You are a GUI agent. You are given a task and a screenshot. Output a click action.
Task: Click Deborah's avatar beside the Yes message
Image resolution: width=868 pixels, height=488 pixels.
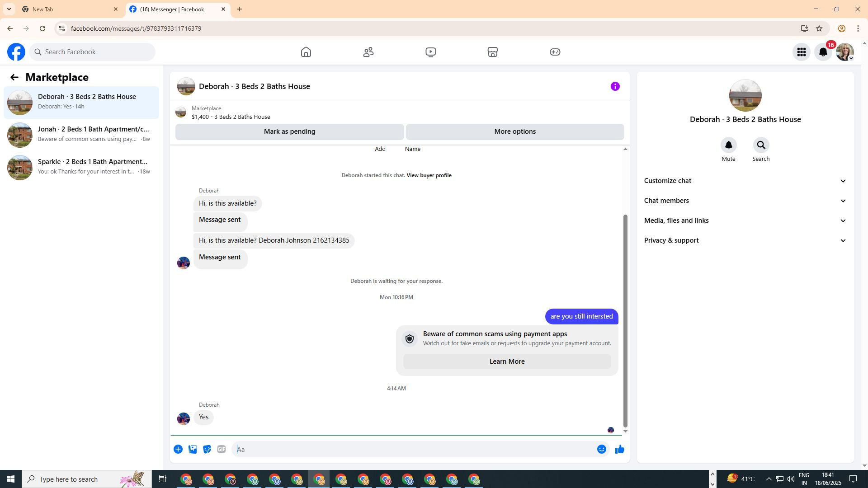coord(184,418)
